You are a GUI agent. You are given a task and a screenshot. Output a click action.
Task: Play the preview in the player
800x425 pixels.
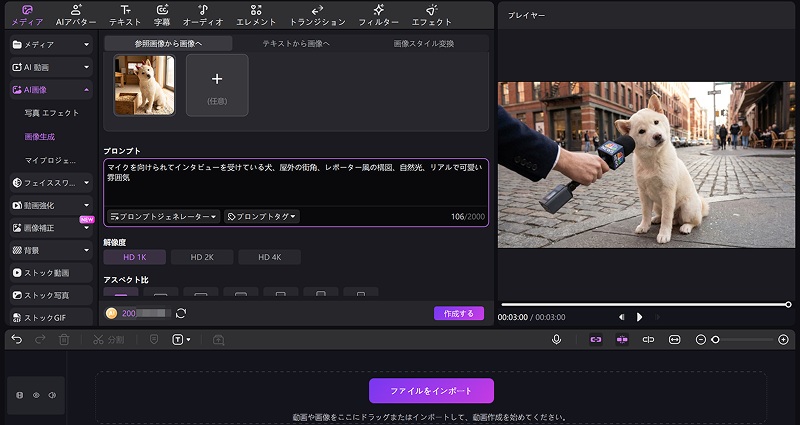(x=639, y=317)
